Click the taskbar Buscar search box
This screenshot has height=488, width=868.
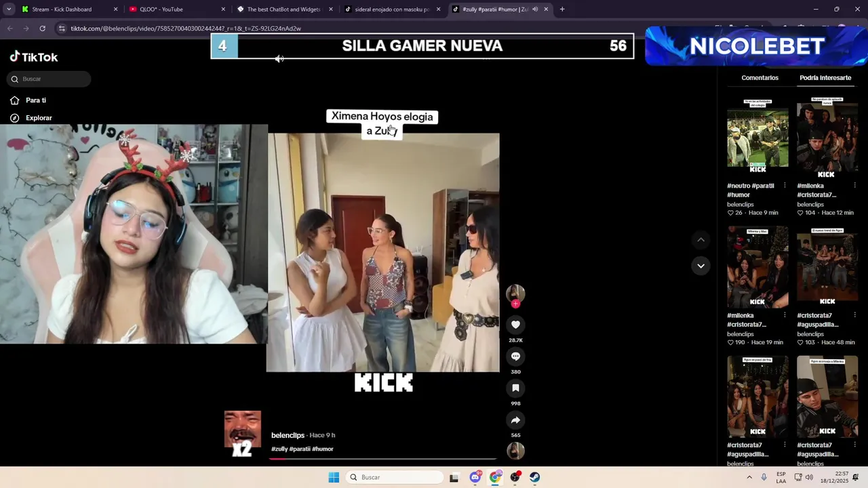click(395, 477)
